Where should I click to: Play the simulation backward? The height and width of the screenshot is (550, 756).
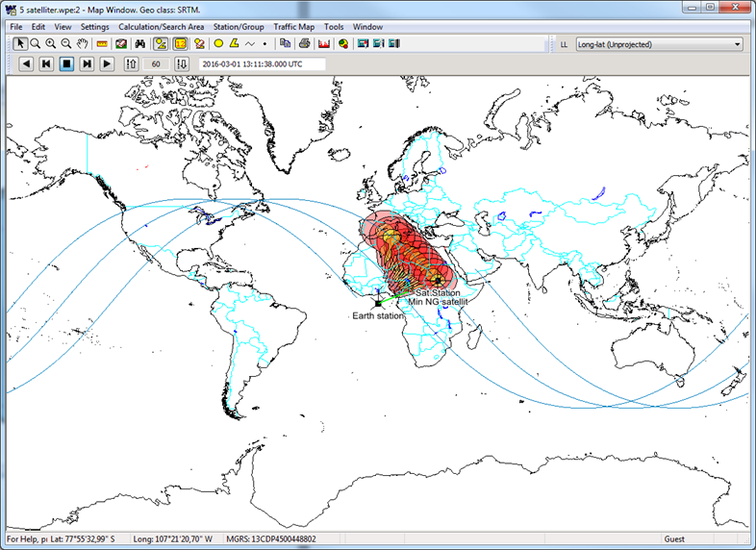[x=26, y=63]
